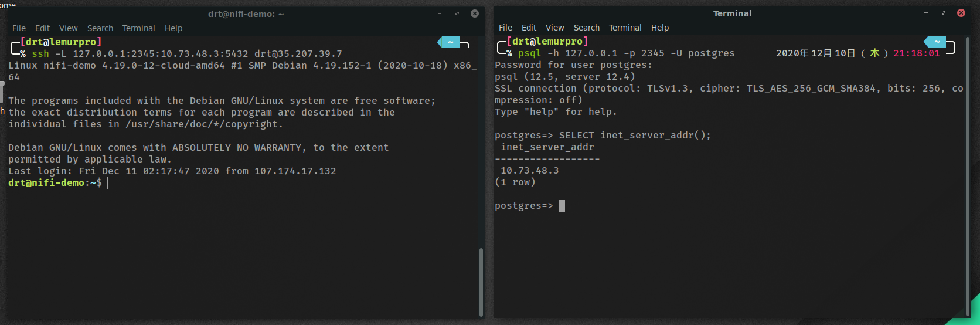
Task: Open View menu in right Terminal window
Action: [x=554, y=28]
